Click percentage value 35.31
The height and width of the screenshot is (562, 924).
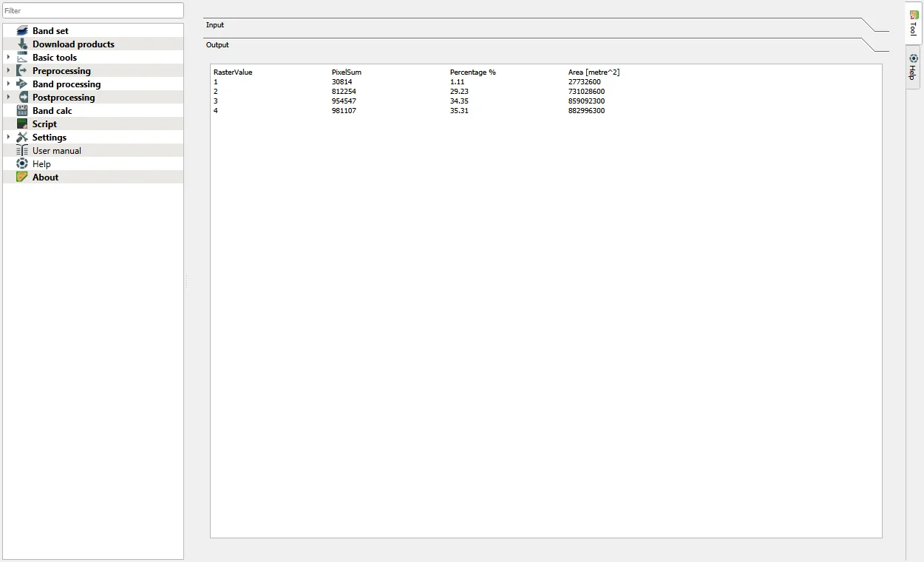pos(459,111)
